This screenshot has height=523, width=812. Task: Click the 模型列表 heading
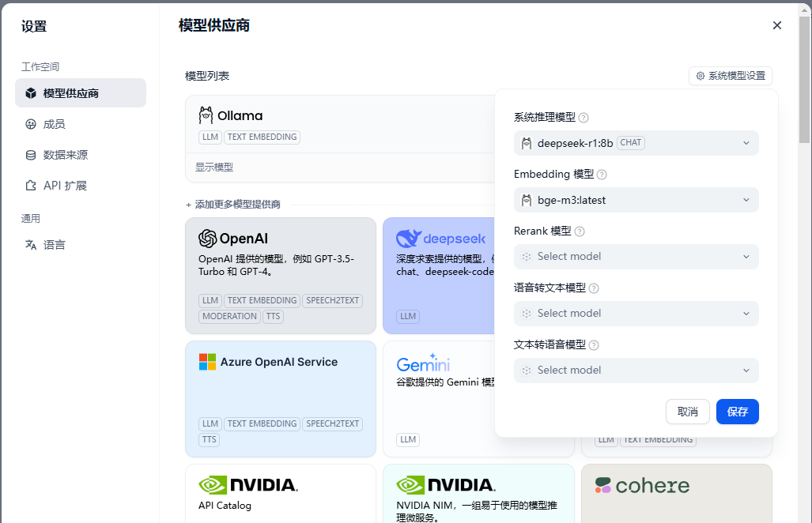pyautogui.click(x=207, y=76)
